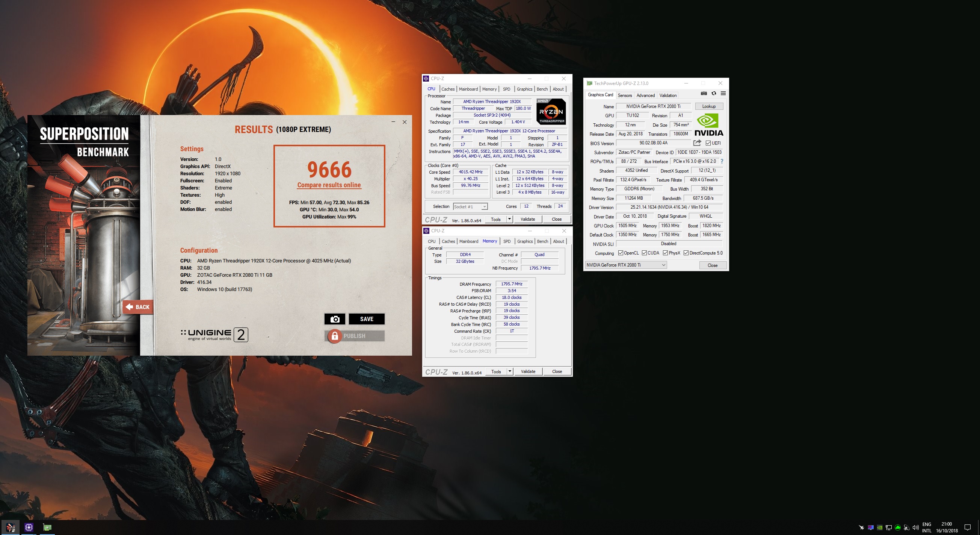This screenshot has width=980, height=535.
Task: Open Superposition app from taskbar
Action: pos(10,527)
